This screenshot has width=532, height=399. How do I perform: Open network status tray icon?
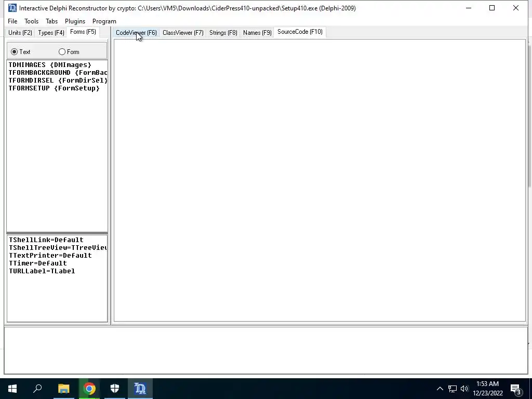[x=453, y=389]
